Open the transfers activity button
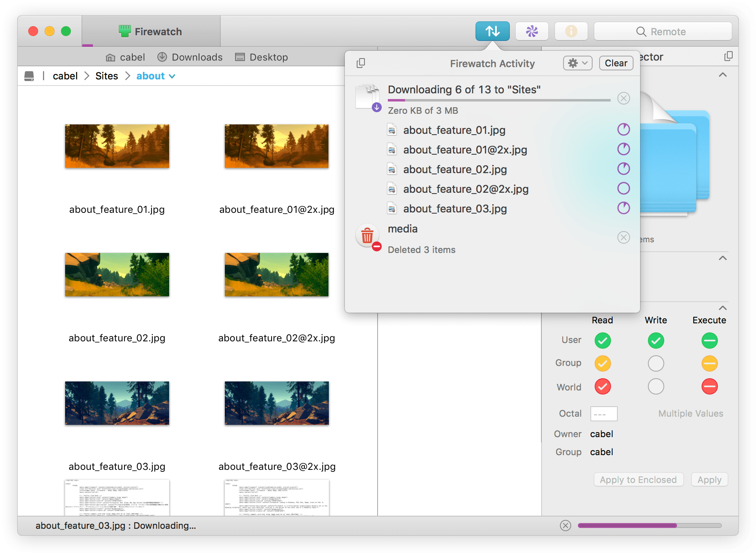 (x=492, y=31)
